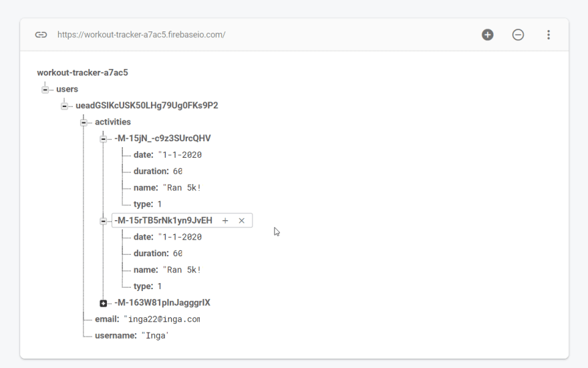This screenshot has height=368, width=588.
Task: Edit the username value "Inga"
Action: coord(155,336)
